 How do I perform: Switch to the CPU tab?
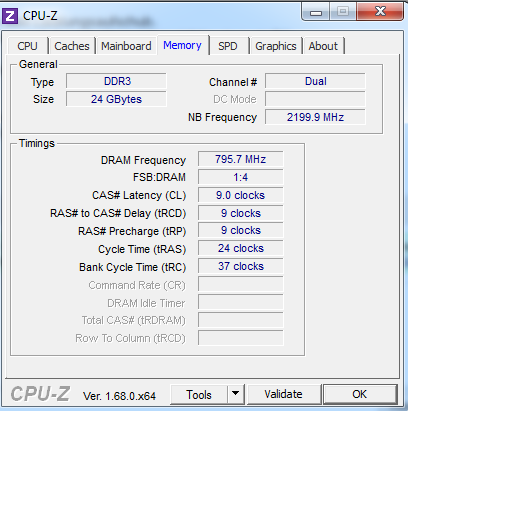27,46
